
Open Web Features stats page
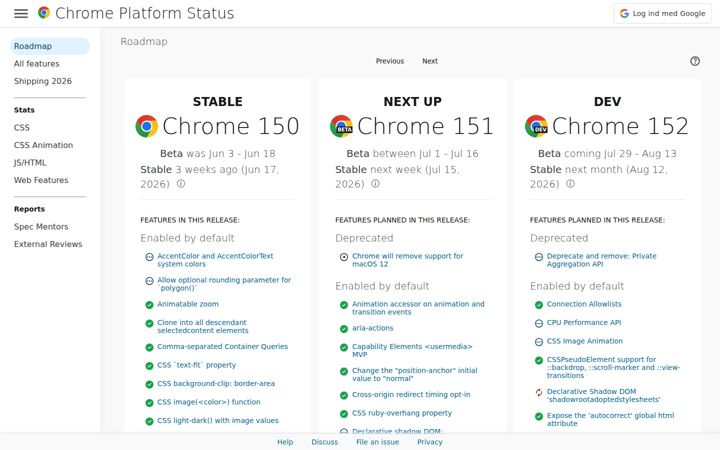pos(41,180)
